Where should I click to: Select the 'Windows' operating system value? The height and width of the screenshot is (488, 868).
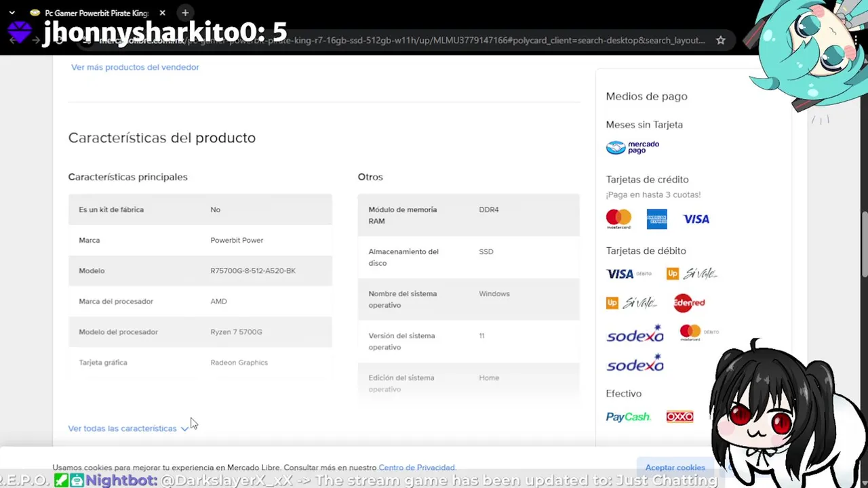494,293
